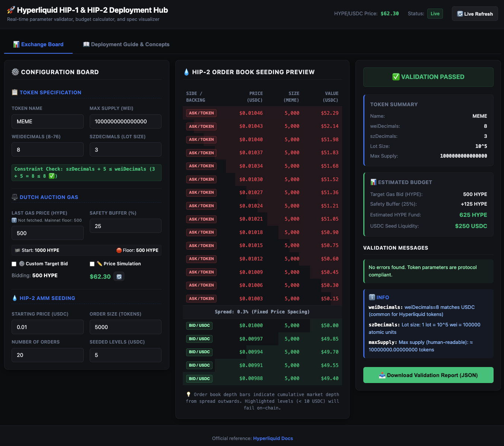The width and height of the screenshot is (504, 446).
Task: Click the droplet icon in Order Book Seeding Preview heading
Action: click(186, 72)
